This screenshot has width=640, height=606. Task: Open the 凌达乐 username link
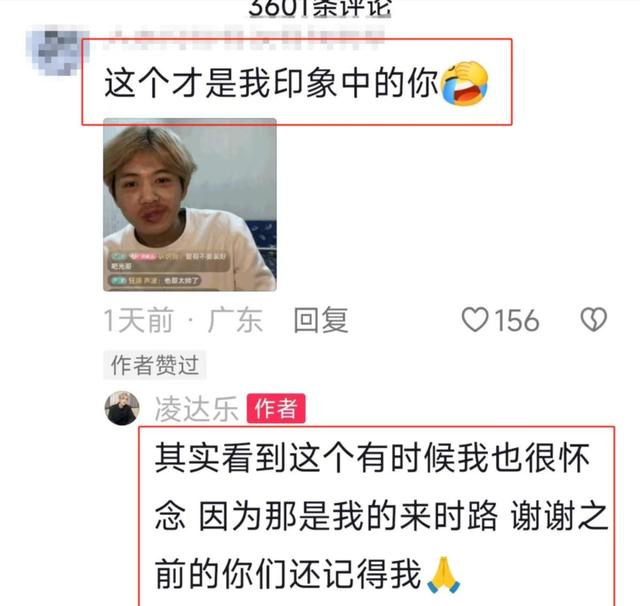coord(196,408)
